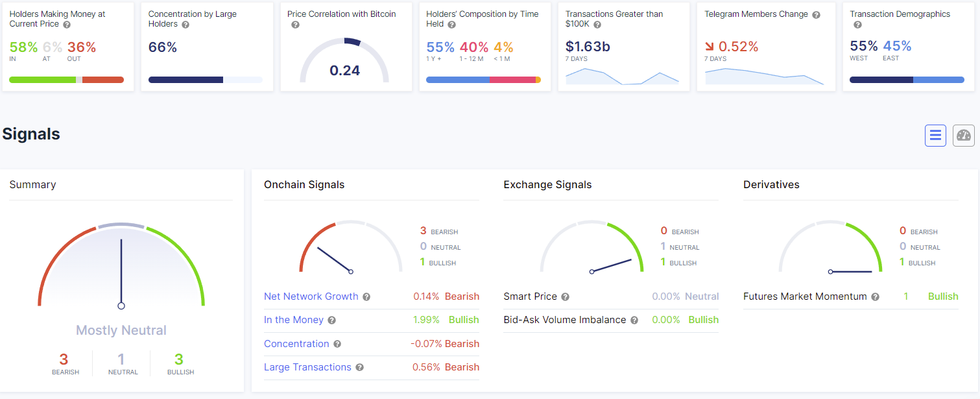The image size is (980, 399).
Task: Switch Signals to gauge view
Action: [964, 136]
